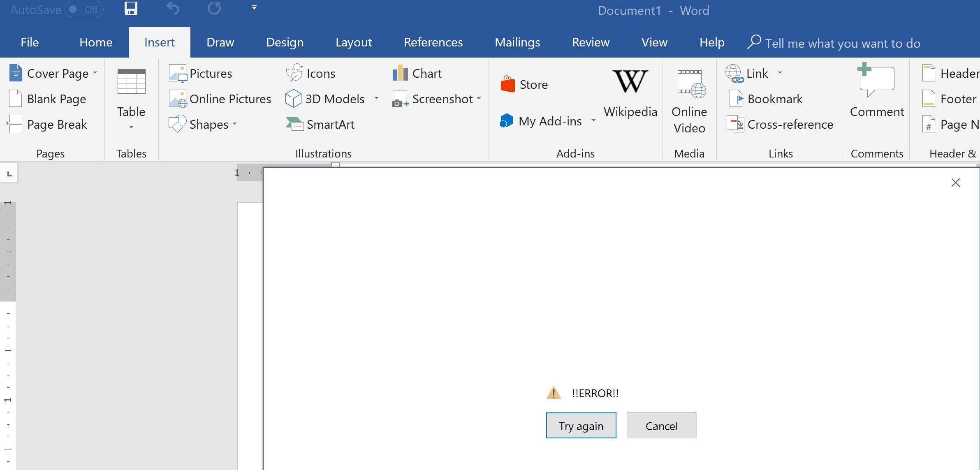
Task: Insert a Bookmark
Action: click(x=765, y=99)
